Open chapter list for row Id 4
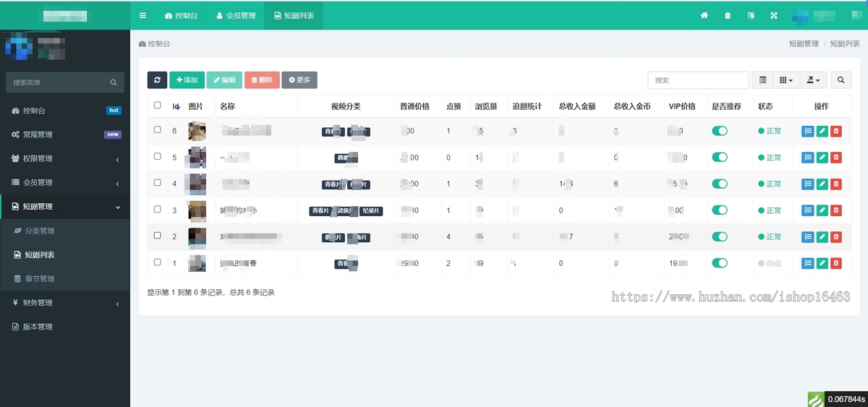This screenshot has width=868, height=407. pyautogui.click(x=808, y=184)
